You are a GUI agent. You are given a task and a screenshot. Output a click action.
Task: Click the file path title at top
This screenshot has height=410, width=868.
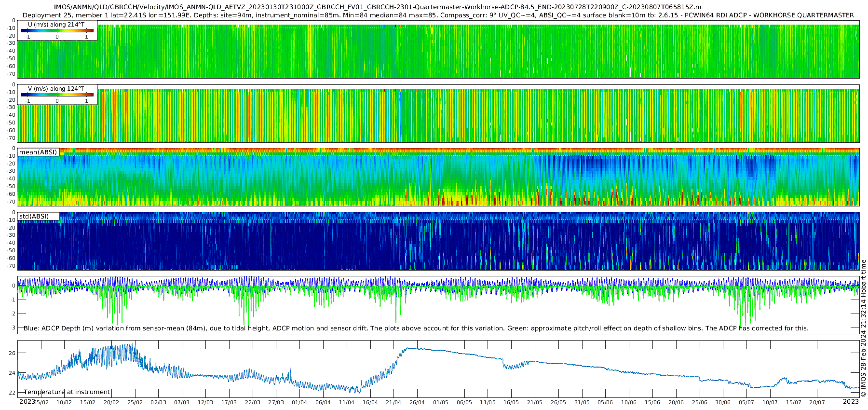[x=378, y=7]
